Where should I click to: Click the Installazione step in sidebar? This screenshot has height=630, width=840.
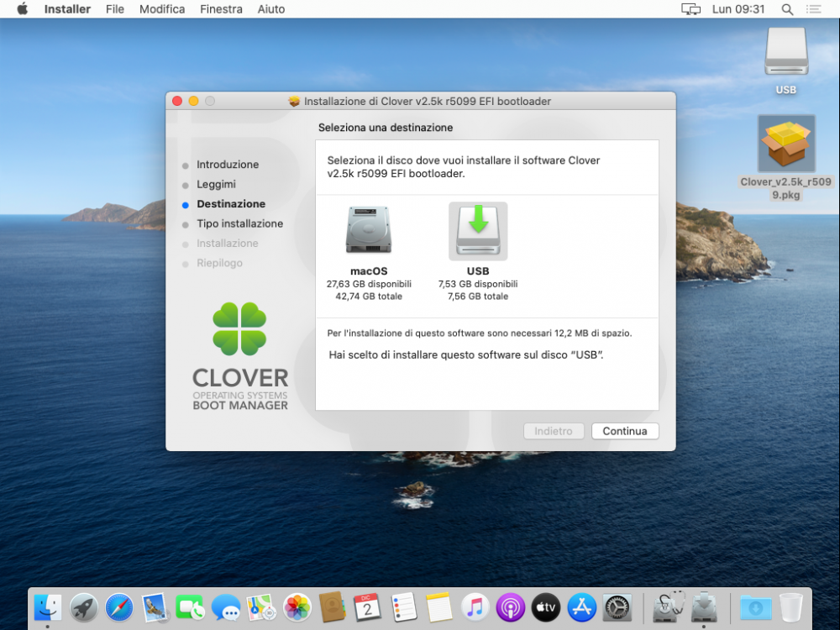[227, 244]
